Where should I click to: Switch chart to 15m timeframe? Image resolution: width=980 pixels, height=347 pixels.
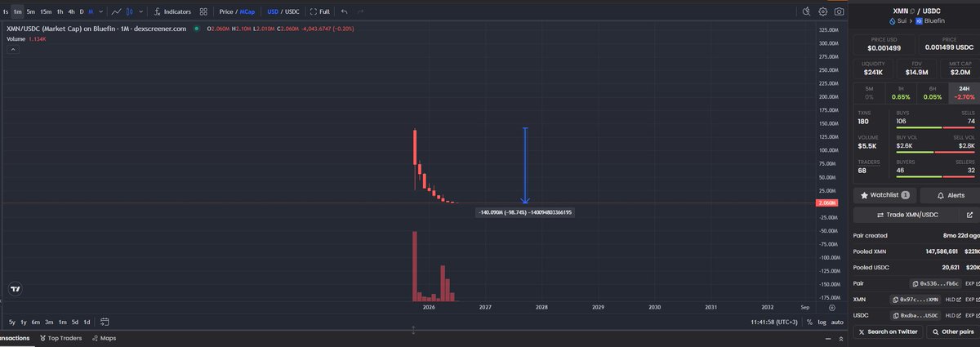(46, 12)
